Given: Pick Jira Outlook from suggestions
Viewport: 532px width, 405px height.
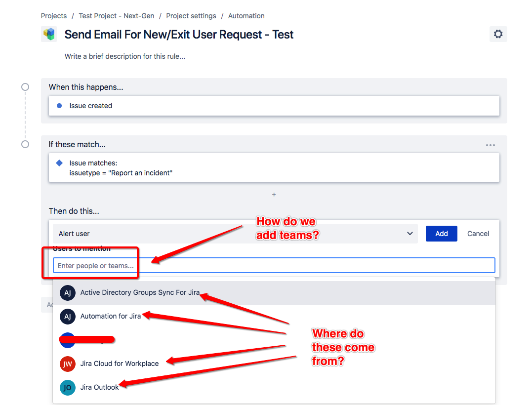Looking at the screenshot, I should coord(274,388).
